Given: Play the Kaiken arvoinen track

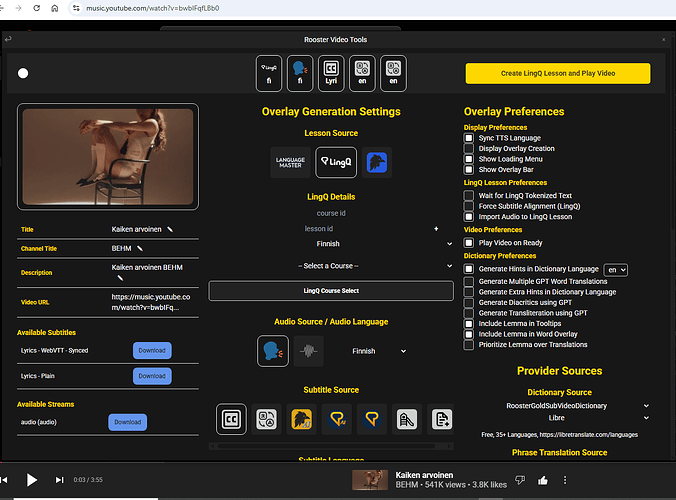Looking at the screenshot, I should coord(31,480).
